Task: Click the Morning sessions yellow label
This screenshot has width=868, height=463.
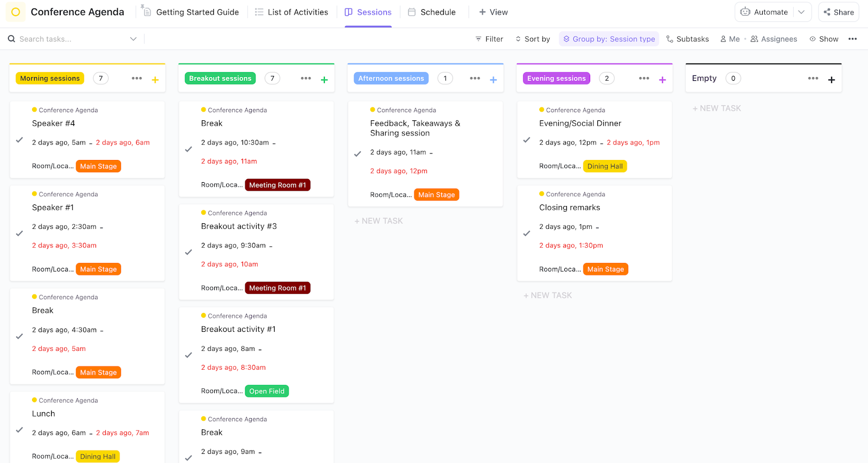Action: point(50,79)
